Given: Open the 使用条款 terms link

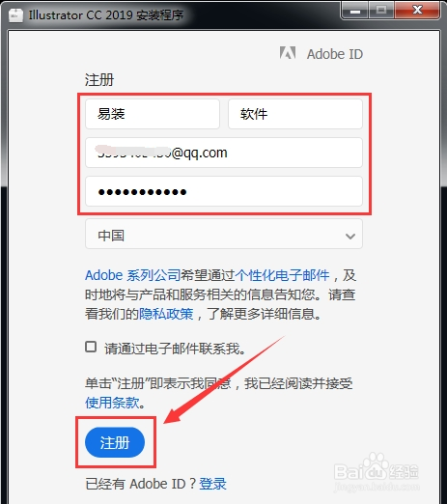Looking at the screenshot, I should [x=112, y=403].
